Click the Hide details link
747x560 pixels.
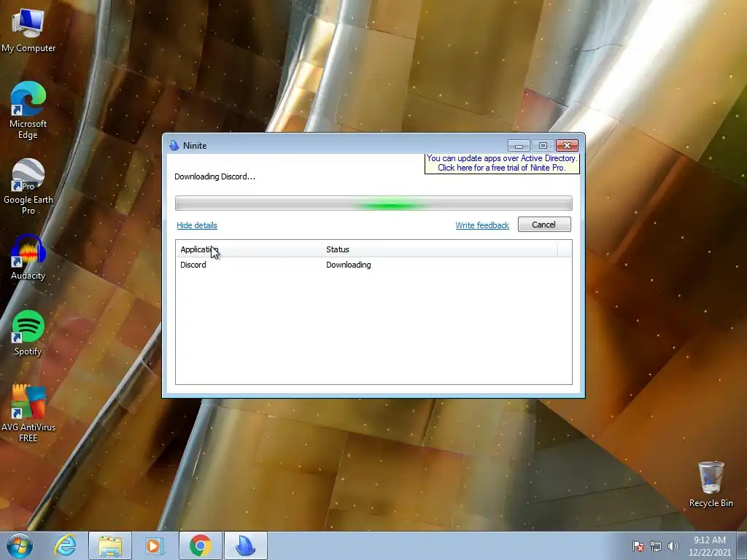pos(197,225)
